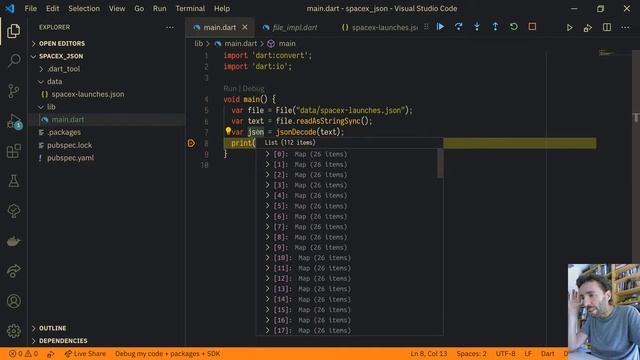Open the Selection menu
Image resolution: width=640 pixels, height=360 pixels.
(x=84, y=9)
